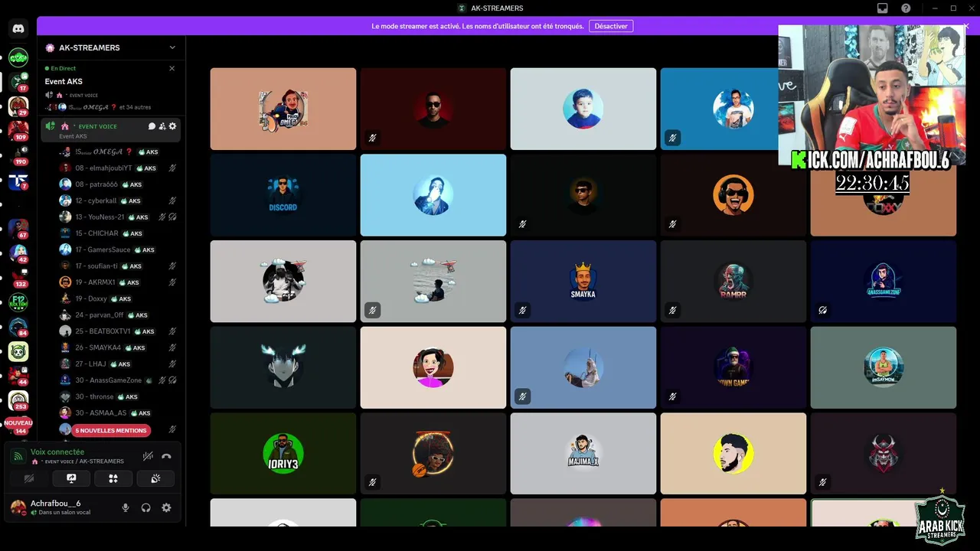Expand the AK-STREAMERS server dropdown
The width and height of the screenshot is (980, 551).
[172, 47]
